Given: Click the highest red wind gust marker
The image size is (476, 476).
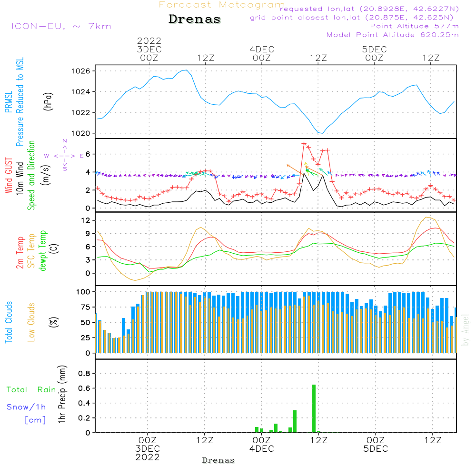Looking at the screenshot, I should [x=304, y=143].
